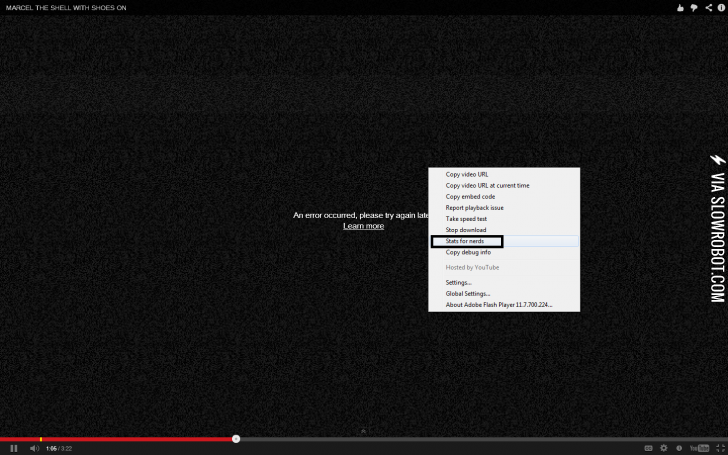This screenshot has height=455, width=728.
Task: Choose "Take speed test" from the menu
Action: (x=466, y=218)
